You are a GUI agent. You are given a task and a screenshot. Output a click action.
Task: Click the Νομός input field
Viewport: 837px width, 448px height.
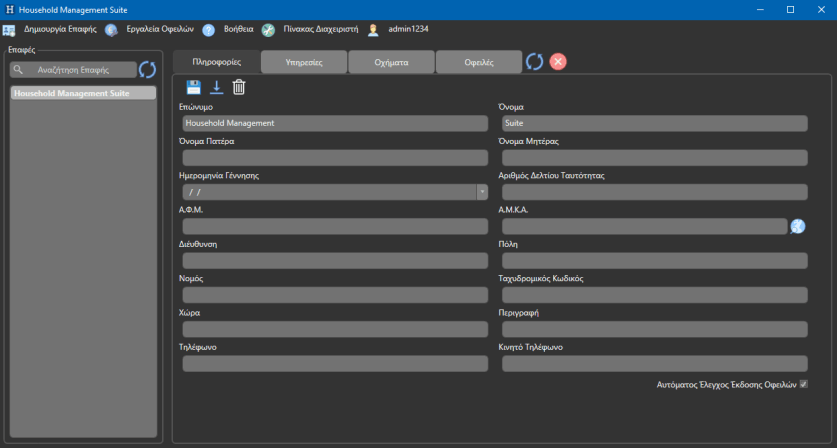pos(335,295)
